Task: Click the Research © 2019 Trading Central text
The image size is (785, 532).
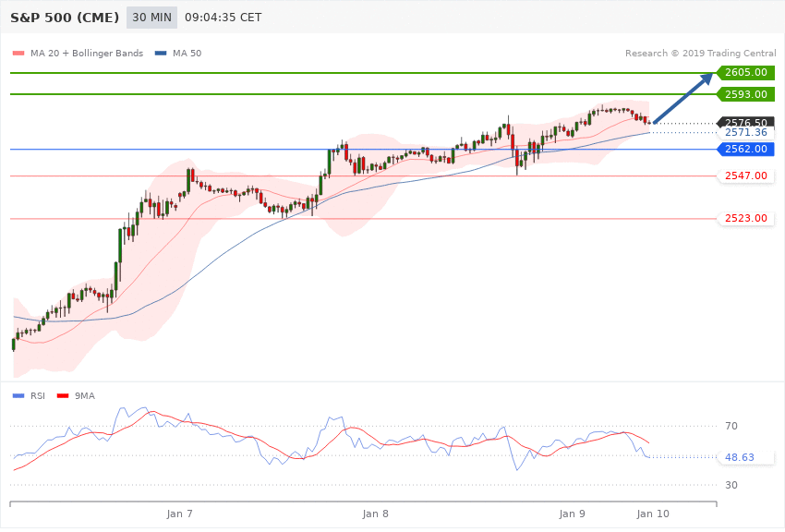Action: (x=700, y=53)
